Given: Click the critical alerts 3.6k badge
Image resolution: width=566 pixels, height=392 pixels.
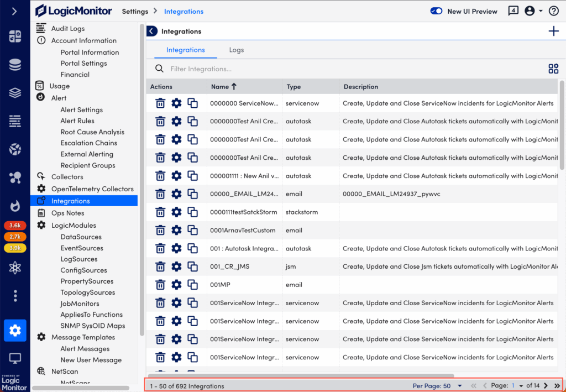Looking at the screenshot, I should [x=15, y=226].
